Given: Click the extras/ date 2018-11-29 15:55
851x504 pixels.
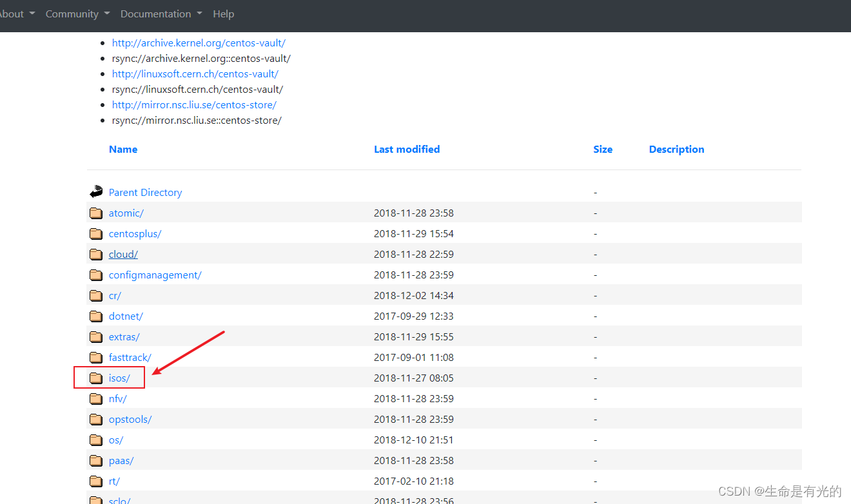Looking at the screenshot, I should click(414, 336).
